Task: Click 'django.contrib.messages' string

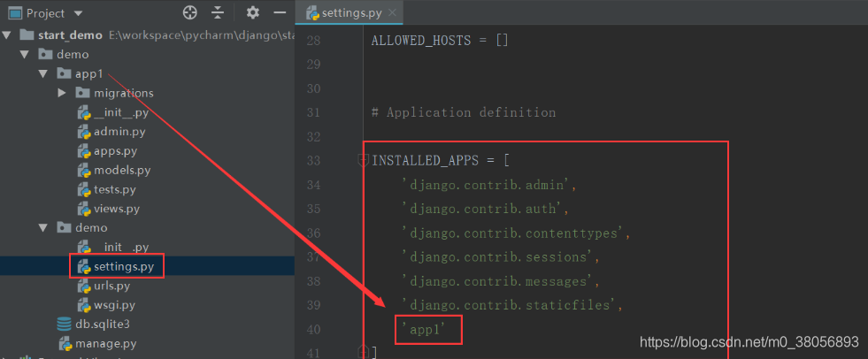Action: (x=497, y=281)
